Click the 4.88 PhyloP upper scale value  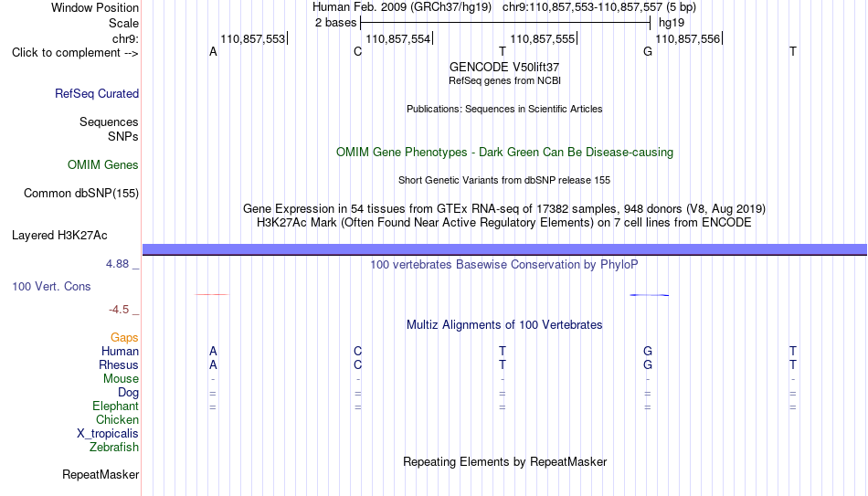pyautogui.click(x=117, y=264)
